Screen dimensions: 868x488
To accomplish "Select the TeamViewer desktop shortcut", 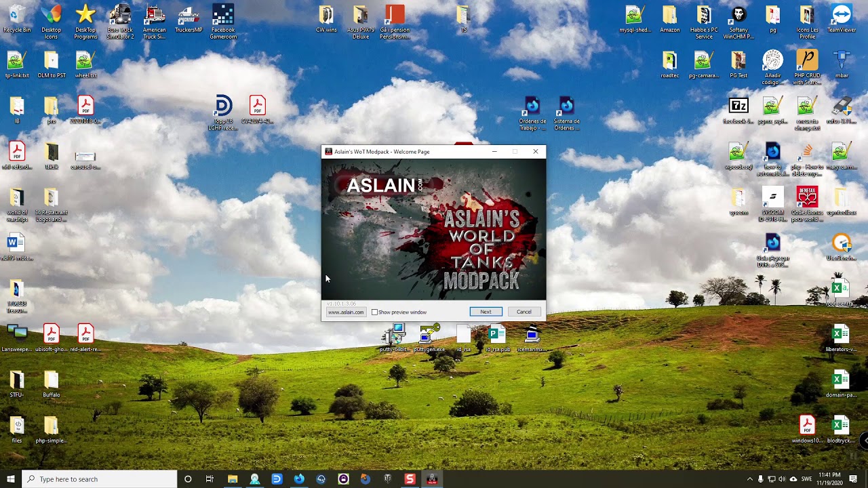I will (x=842, y=19).
